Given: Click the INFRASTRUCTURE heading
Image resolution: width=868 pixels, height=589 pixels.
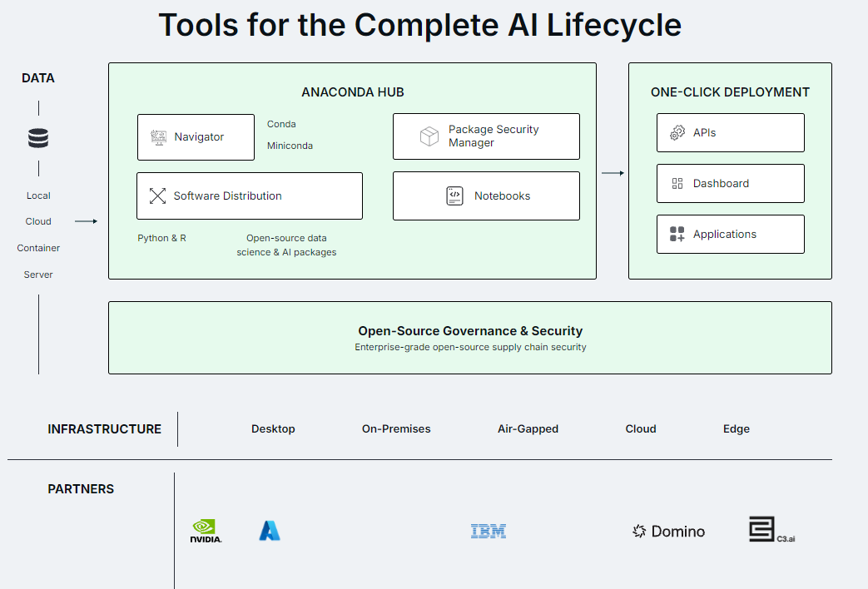Looking at the screenshot, I should [x=105, y=429].
